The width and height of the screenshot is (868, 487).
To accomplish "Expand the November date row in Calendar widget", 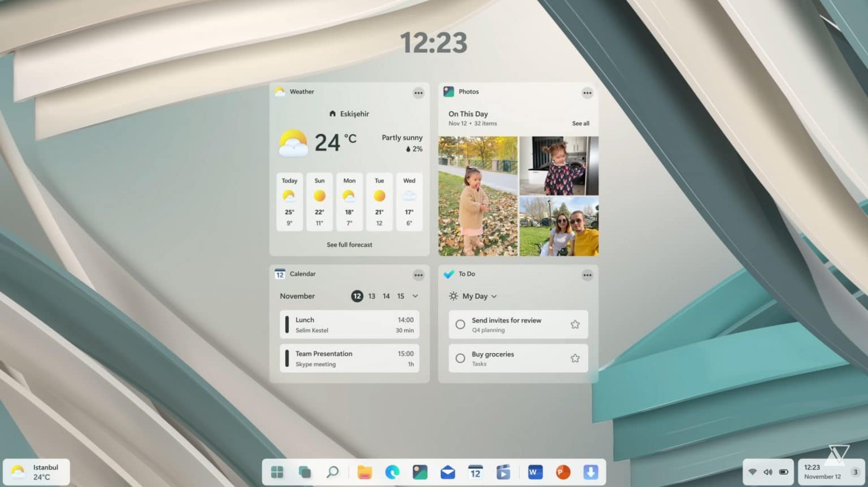I will click(x=415, y=296).
